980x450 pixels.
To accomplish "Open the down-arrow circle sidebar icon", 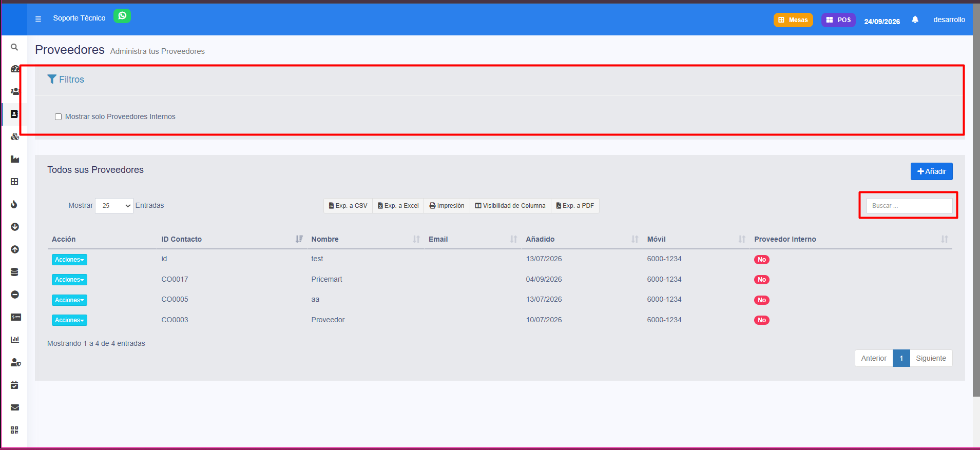I will pyautogui.click(x=15, y=227).
